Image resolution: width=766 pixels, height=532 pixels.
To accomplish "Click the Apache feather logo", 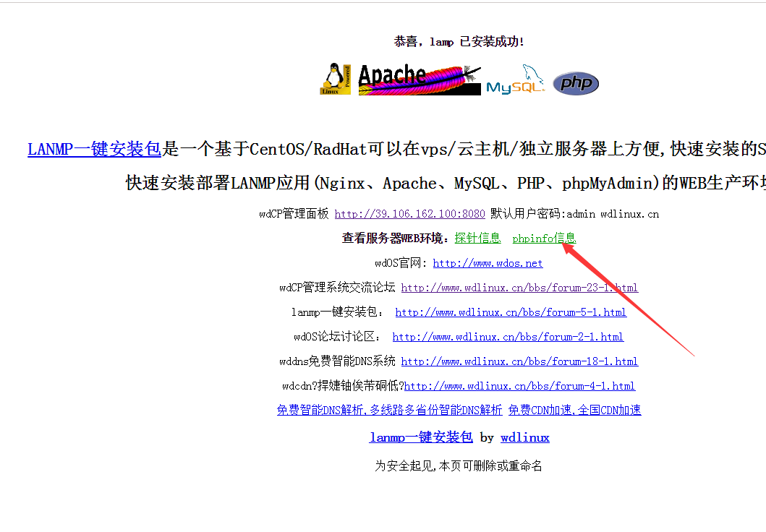I will (420, 80).
